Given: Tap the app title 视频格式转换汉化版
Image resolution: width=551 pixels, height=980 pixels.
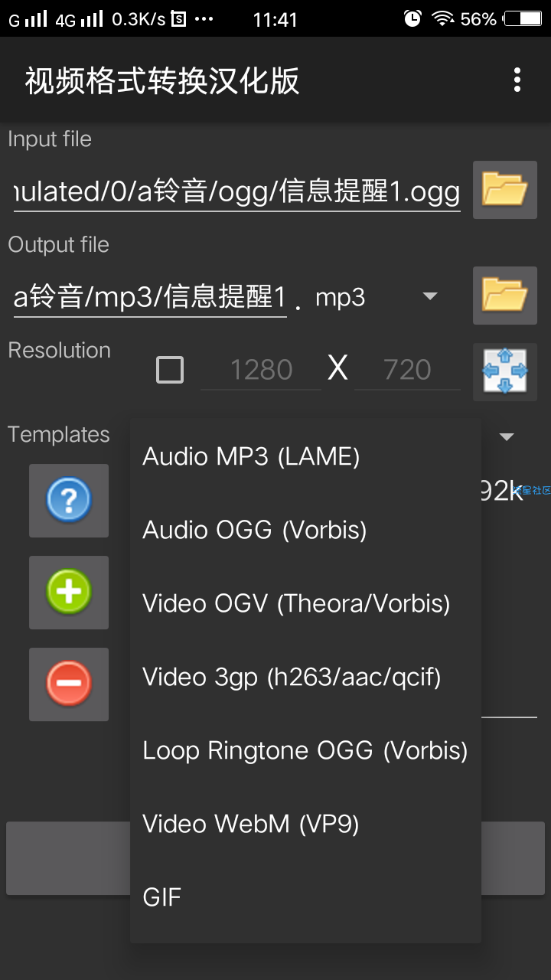Looking at the screenshot, I should point(162,80).
